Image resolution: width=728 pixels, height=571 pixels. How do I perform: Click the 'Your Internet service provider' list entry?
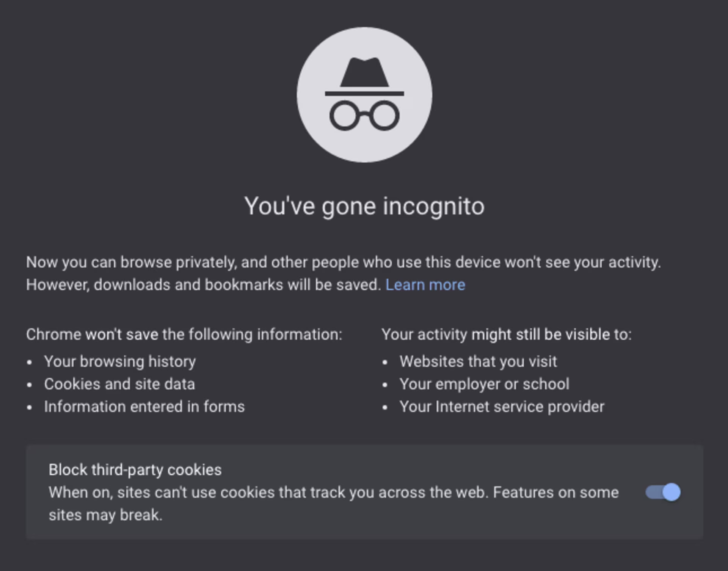click(x=502, y=406)
